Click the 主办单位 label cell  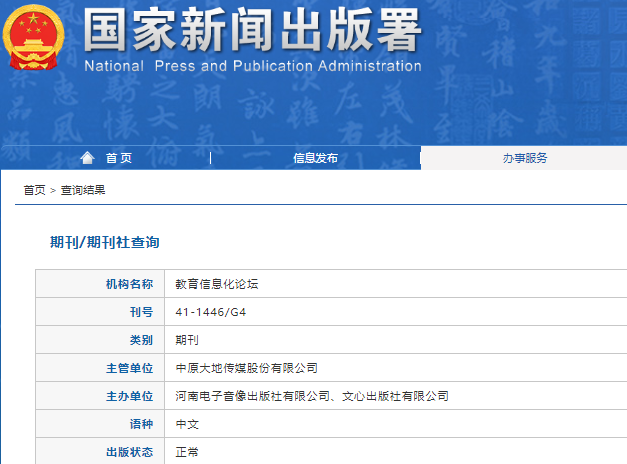pyautogui.click(x=100, y=396)
